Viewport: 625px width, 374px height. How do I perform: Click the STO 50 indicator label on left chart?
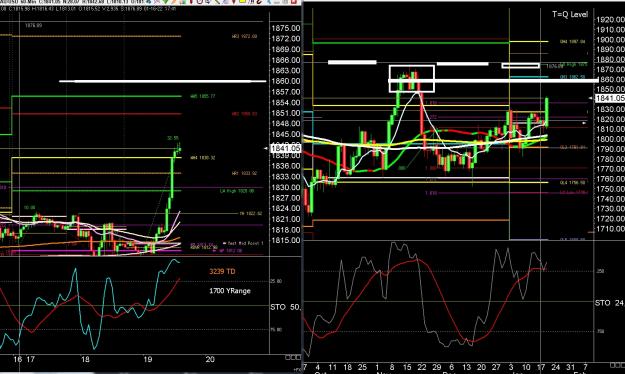[x=285, y=307]
